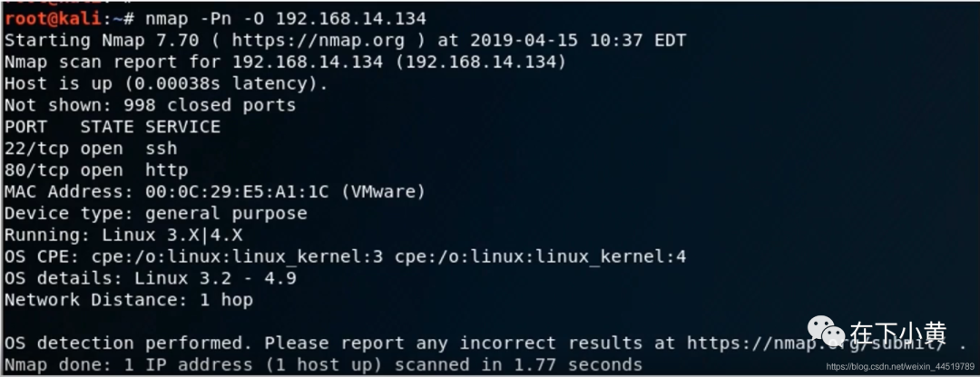Click the MAC address 00:0C:29:E5:A1:1C
This screenshot has width=980, height=377.
pos(237,191)
